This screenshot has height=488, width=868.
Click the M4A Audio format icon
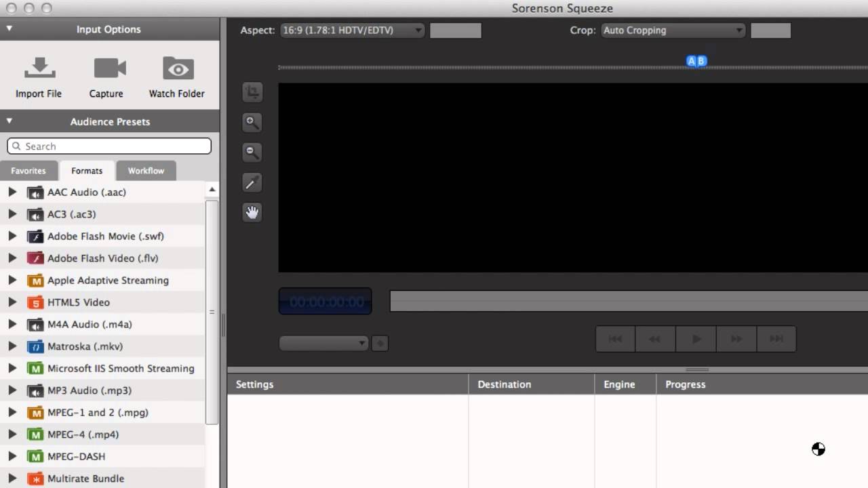(35, 325)
